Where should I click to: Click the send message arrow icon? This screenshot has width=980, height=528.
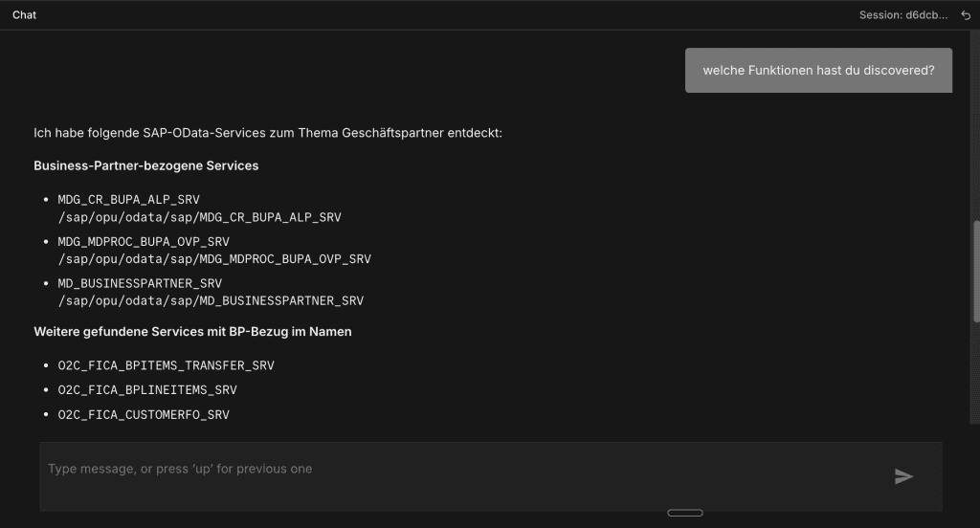[903, 476]
